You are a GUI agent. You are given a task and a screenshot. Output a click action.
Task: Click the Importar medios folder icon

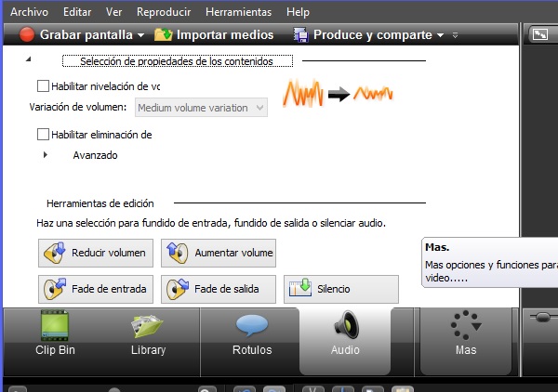164,35
